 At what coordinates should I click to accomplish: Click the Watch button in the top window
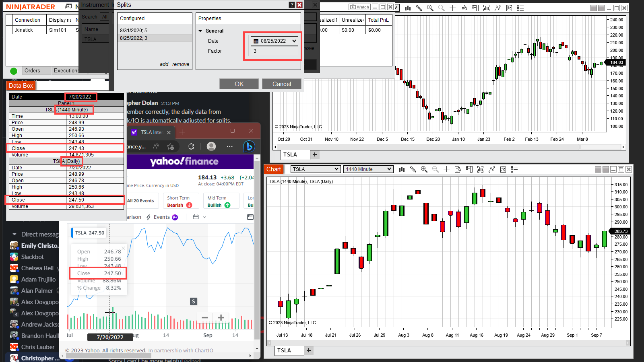(359, 7)
